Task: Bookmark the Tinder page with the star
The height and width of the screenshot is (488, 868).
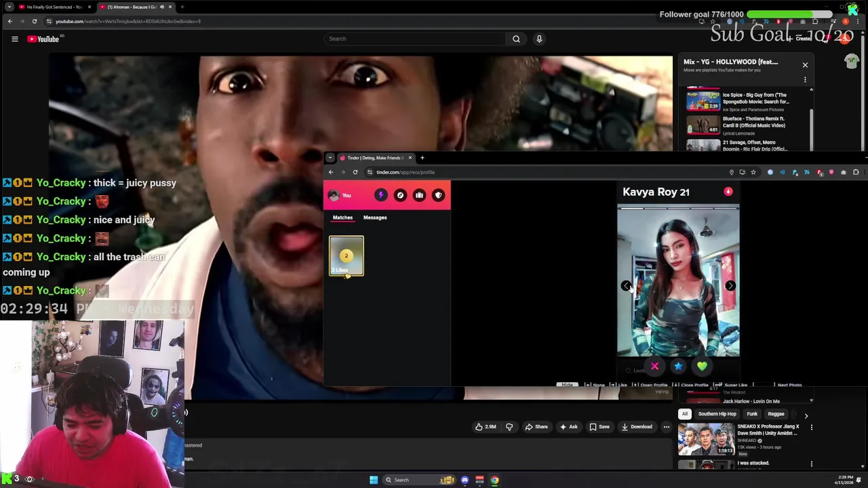Action: click(753, 172)
